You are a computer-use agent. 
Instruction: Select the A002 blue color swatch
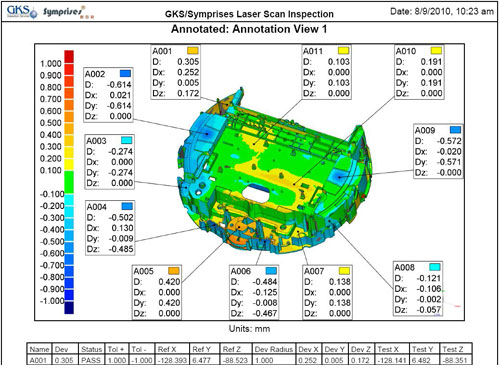[x=125, y=73]
